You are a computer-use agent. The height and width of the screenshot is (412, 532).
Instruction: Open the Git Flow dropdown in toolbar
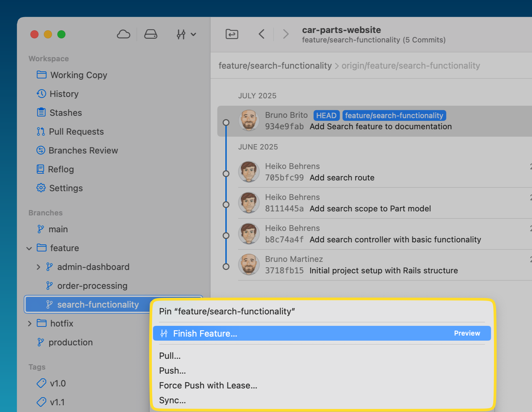click(x=186, y=34)
